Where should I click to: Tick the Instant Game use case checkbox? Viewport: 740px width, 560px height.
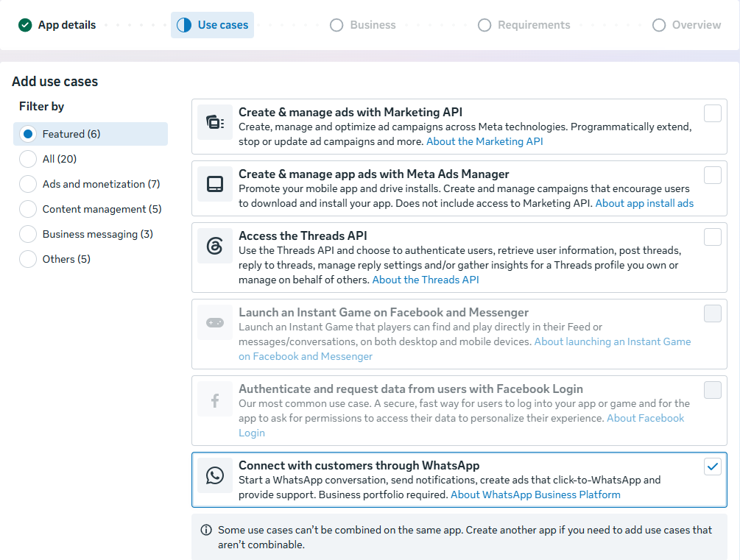[x=713, y=313]
